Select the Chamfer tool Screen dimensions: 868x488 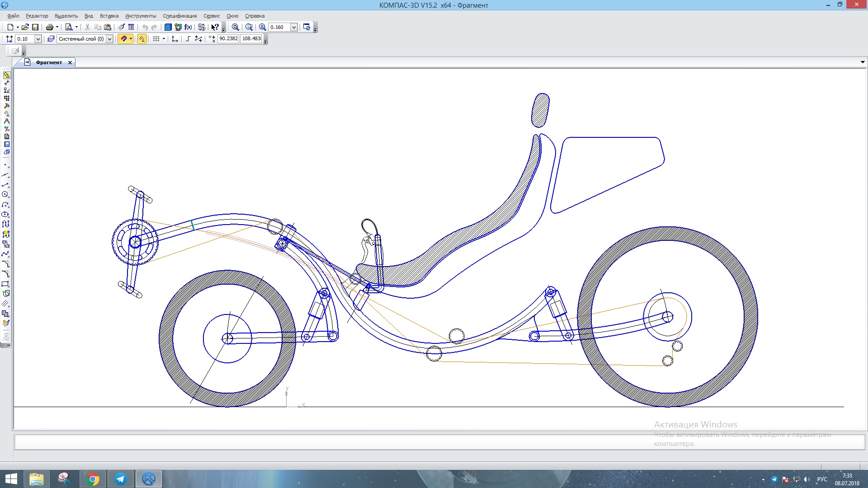click(x=5, y=264)
